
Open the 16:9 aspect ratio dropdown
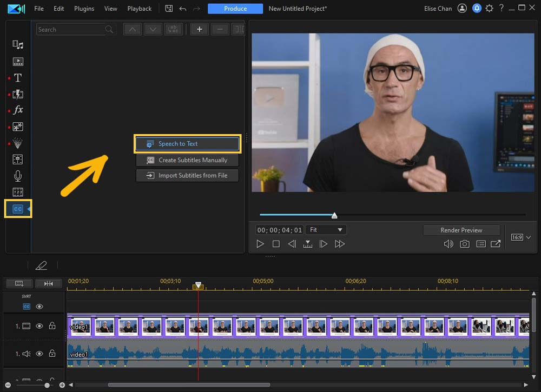[x=518, y=237]
